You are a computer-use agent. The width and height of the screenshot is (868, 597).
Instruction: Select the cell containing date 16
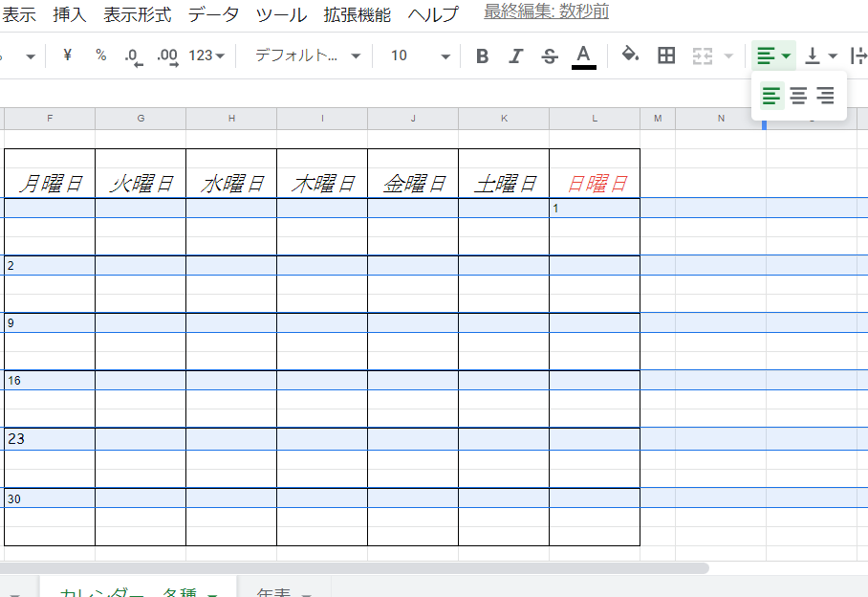50,381
